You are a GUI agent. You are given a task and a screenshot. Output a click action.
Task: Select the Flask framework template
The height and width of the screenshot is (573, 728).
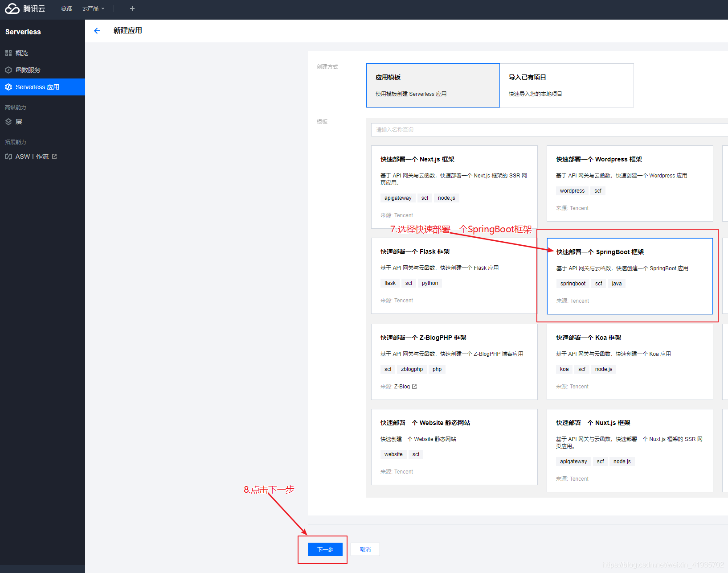454,276
